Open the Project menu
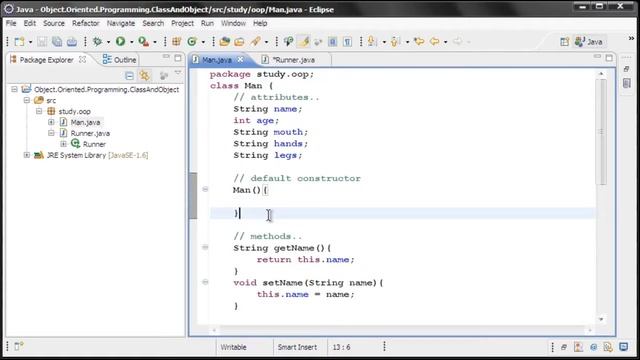Image resolution: width=640 pixels, height=360 pixels. coord(182,23)
